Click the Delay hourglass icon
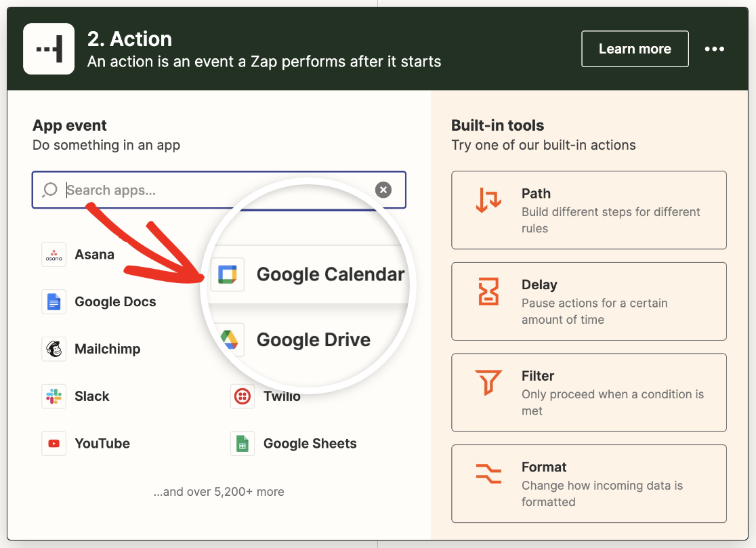Image resolution: width=756 pixels, height=548 pixels. 488,291
